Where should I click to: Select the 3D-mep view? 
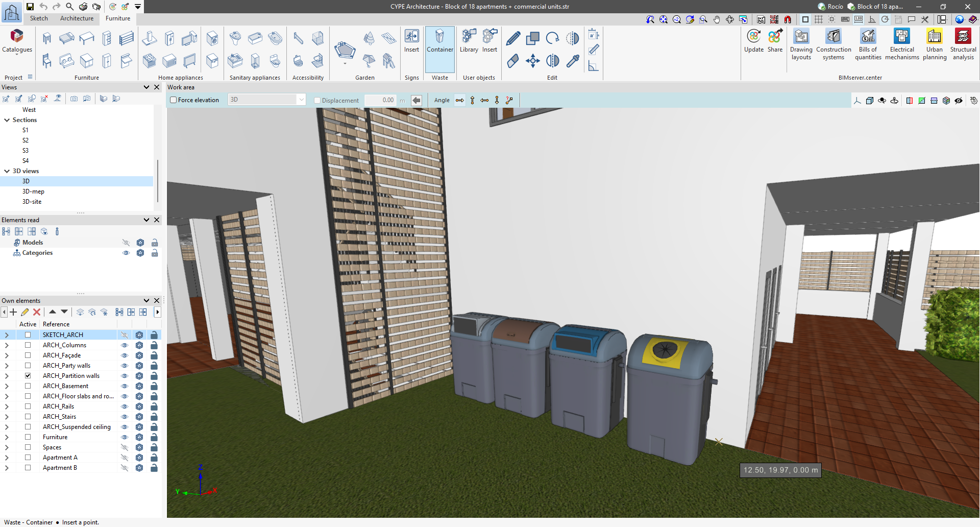[x=33, y=191]
